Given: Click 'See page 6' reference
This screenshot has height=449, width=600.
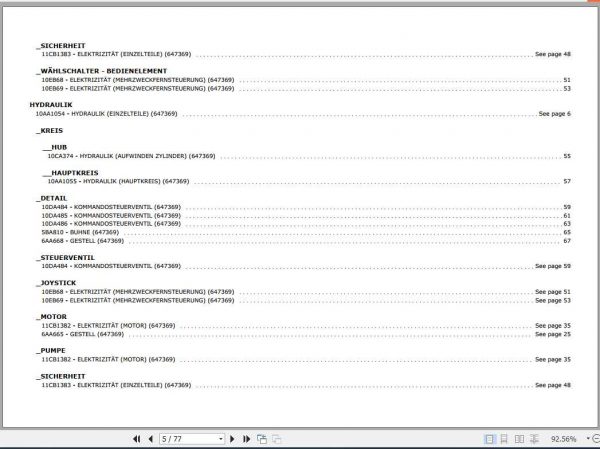Looking at the screenshot, I should click(554, 114).
